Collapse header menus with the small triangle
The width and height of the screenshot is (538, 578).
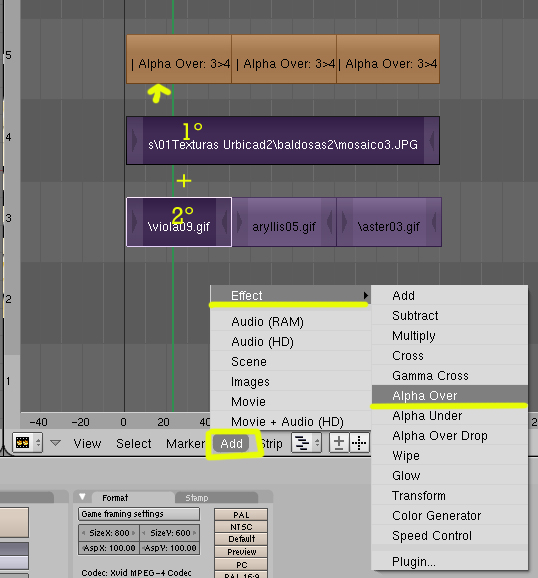(55, 443)
